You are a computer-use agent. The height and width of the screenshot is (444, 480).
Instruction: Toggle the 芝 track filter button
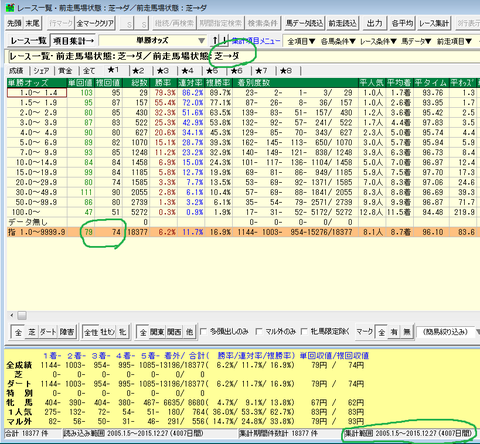(x=32, y=332)
